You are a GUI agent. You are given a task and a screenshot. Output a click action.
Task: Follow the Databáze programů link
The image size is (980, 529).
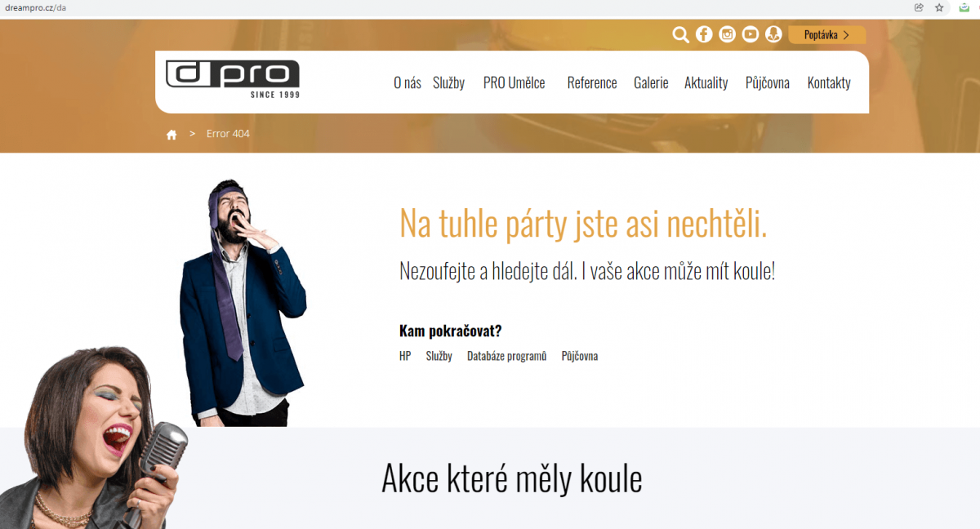(x=507, y=356)
